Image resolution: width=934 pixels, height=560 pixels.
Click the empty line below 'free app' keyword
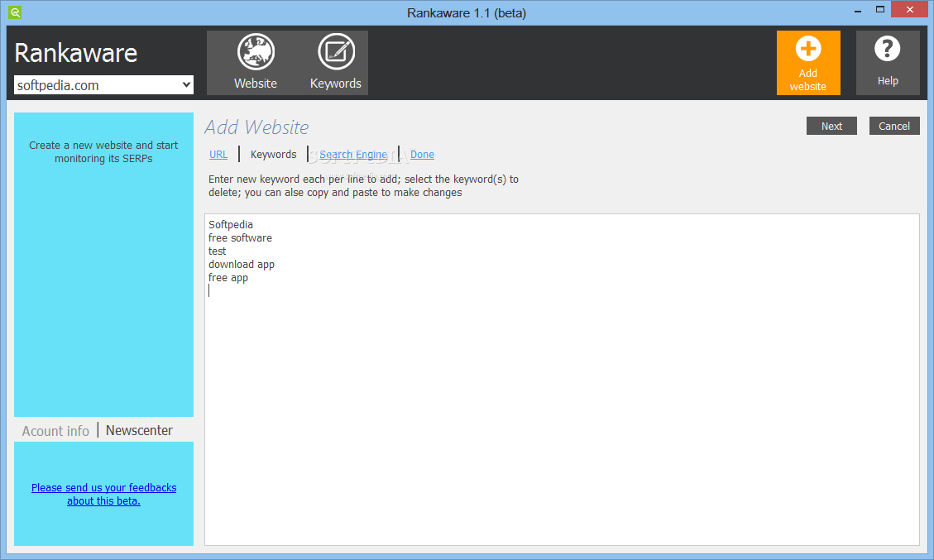tap(562, 290)
